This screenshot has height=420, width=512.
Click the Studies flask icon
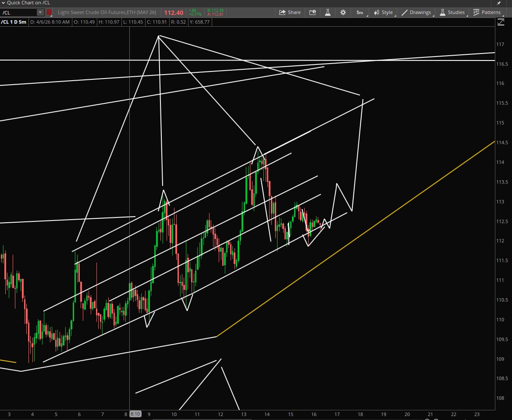pos(442,12)
